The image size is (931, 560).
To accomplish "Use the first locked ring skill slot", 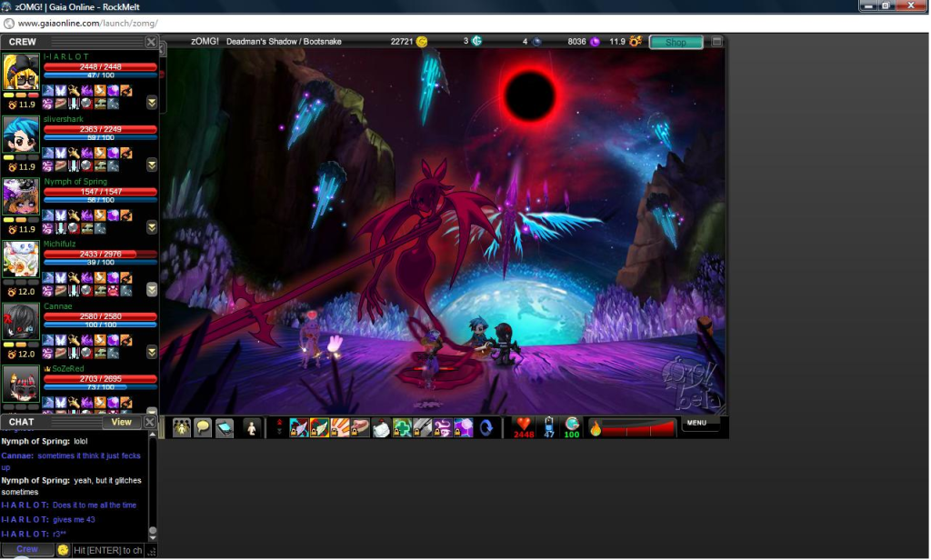I will coord(298,427).
